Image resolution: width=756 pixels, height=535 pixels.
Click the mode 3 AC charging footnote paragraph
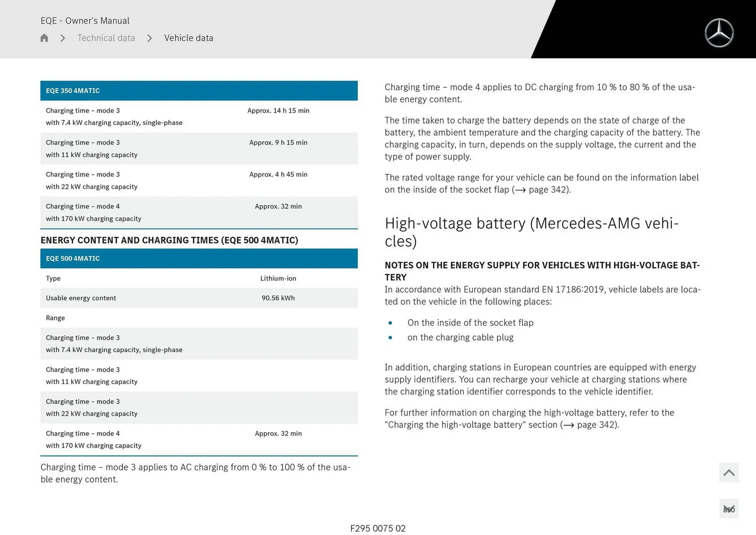click(x=196, y=473)
